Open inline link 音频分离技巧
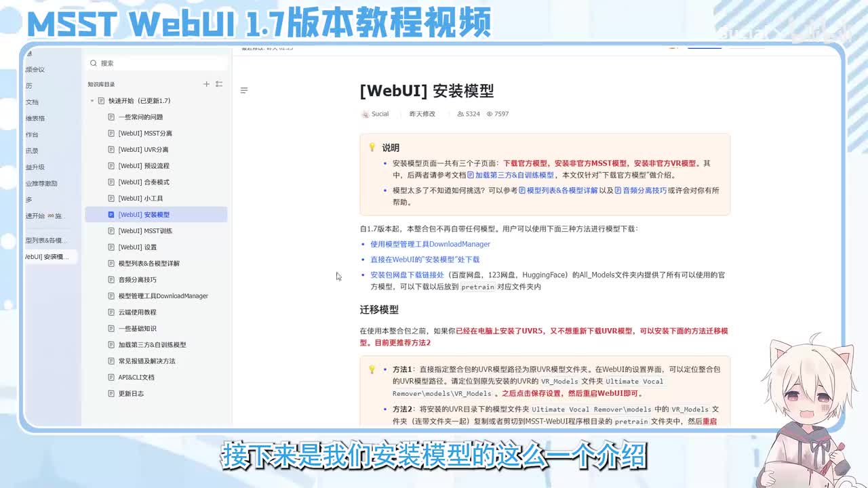The image size is (868, 488). coord(640,190)
